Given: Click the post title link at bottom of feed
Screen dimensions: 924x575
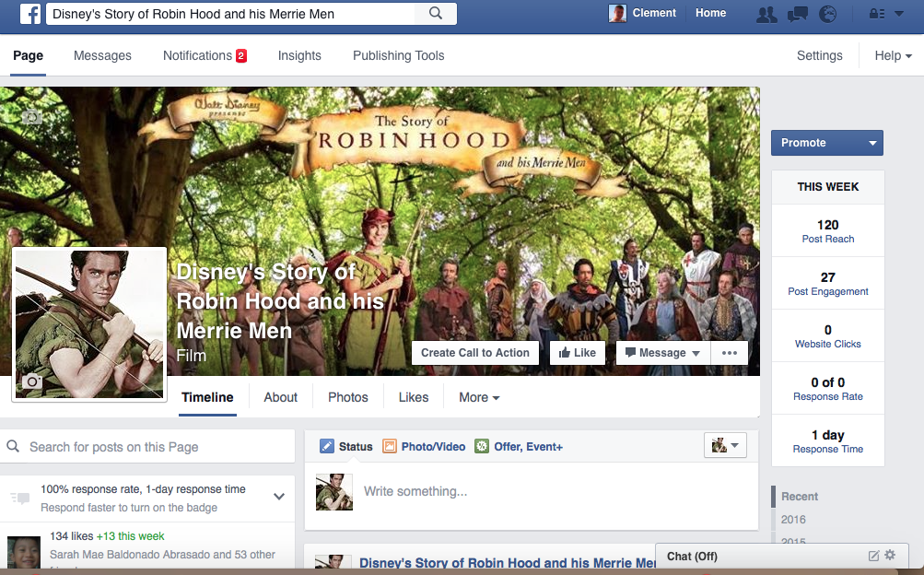Looking at the screenshot, I should click(508, 563).
